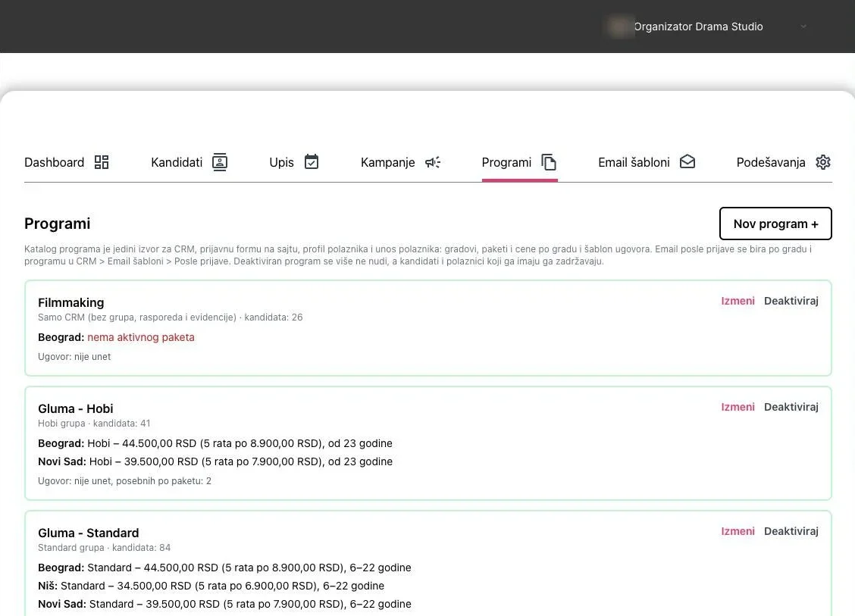Click the blurred user avatar in header
Image resolution: width=855 pixels, height=616 pixels.
[619, 27]
